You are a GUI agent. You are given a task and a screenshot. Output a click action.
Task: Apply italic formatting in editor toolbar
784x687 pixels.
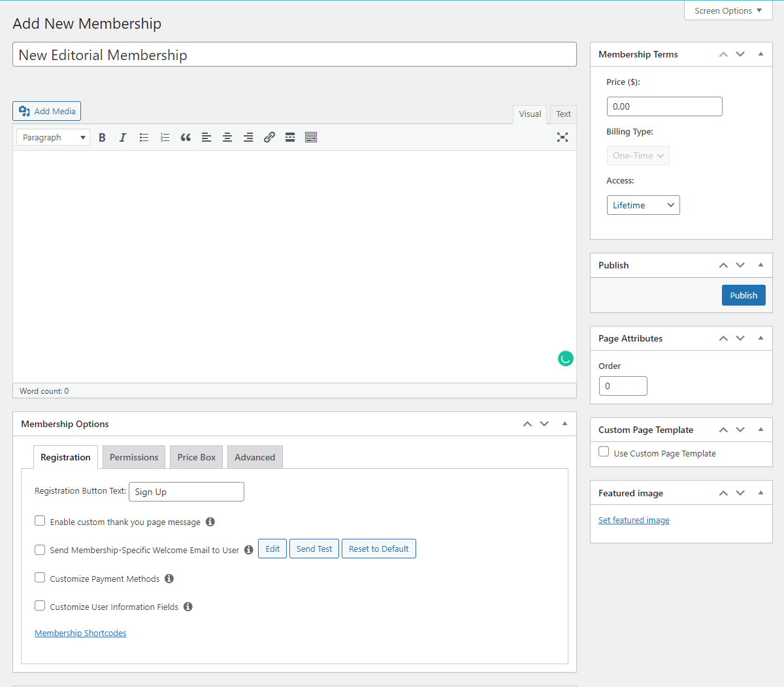tap(123, 137)
